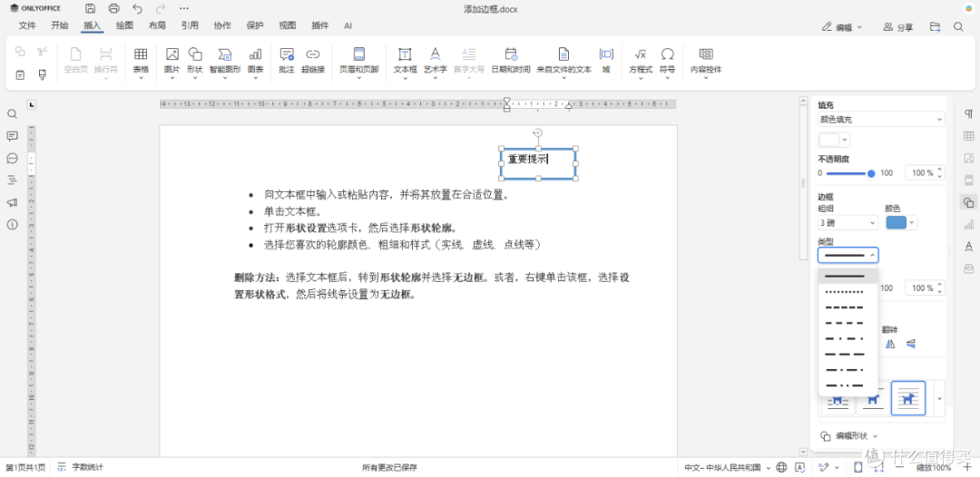Open the border color dropdown arrow
Viewport: 980px width, 477px height.
(x=912, y=222)
